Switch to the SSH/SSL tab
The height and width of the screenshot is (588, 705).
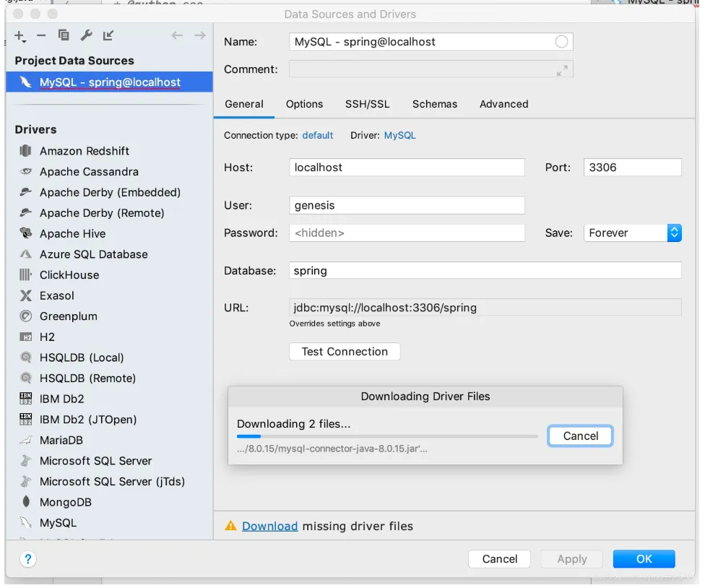pos(367,104)
